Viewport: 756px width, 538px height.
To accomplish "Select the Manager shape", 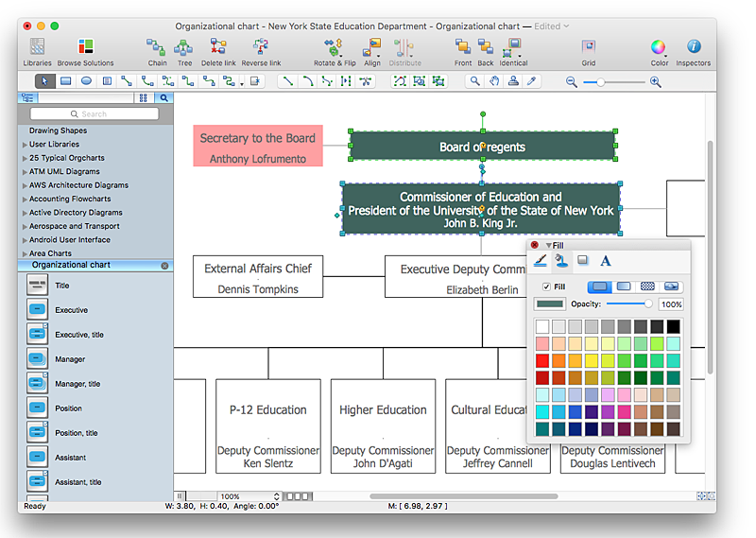I will pos(37,359).
